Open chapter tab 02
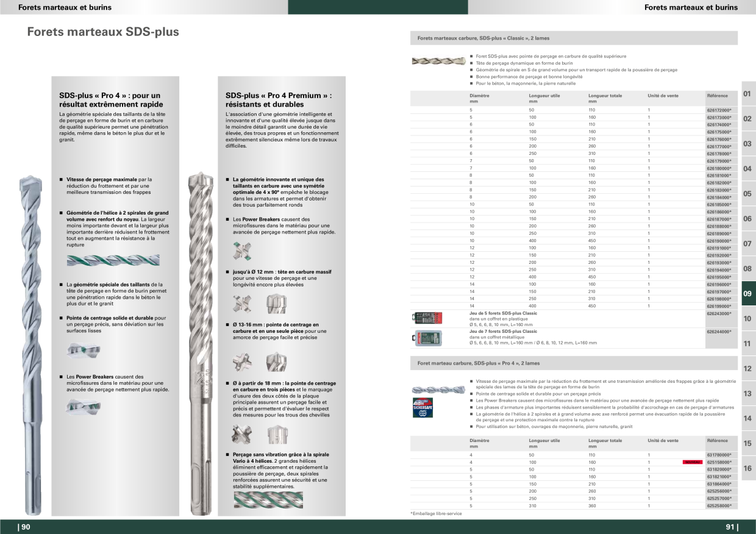756x534 pixels. pyautogui.click(x=747, y=119)
